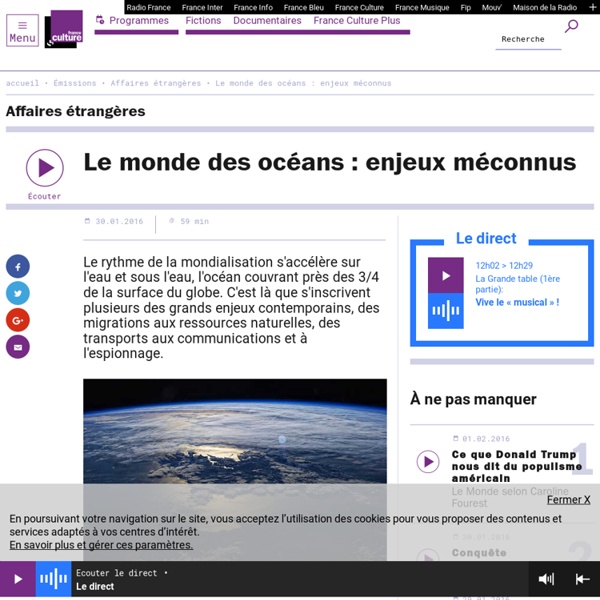This screenshot has width=600, height=600.
Task: Click the 59 min duration label
Action: click(x=194, y=221)
